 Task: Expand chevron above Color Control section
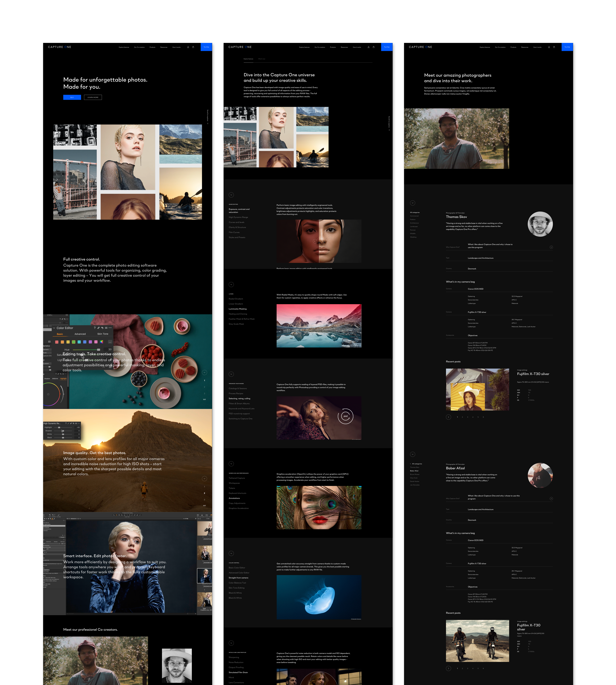231,553
